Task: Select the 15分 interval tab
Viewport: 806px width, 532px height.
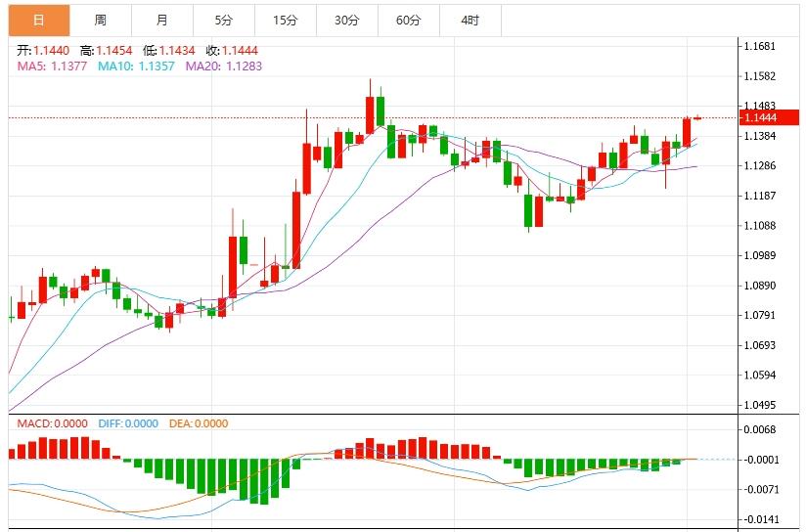Action: (x=285, y=20)
